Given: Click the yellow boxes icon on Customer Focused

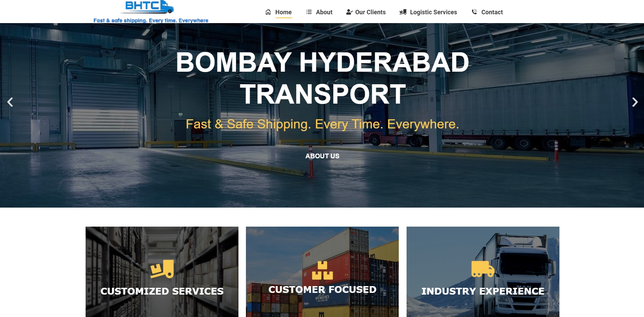Looking at the screenshot, I should [322, 270].
